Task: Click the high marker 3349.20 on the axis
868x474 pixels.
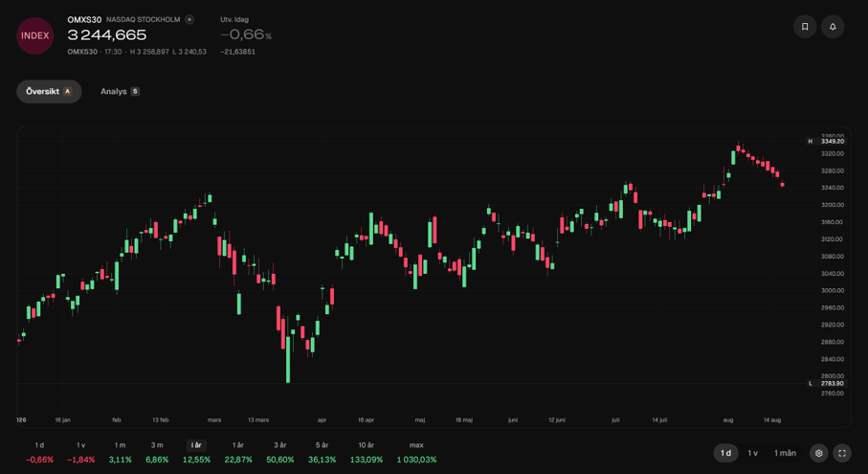Action: coord(832,141)
